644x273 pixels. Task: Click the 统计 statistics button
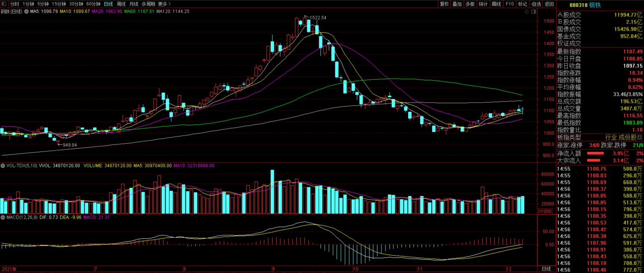(483, 4)
